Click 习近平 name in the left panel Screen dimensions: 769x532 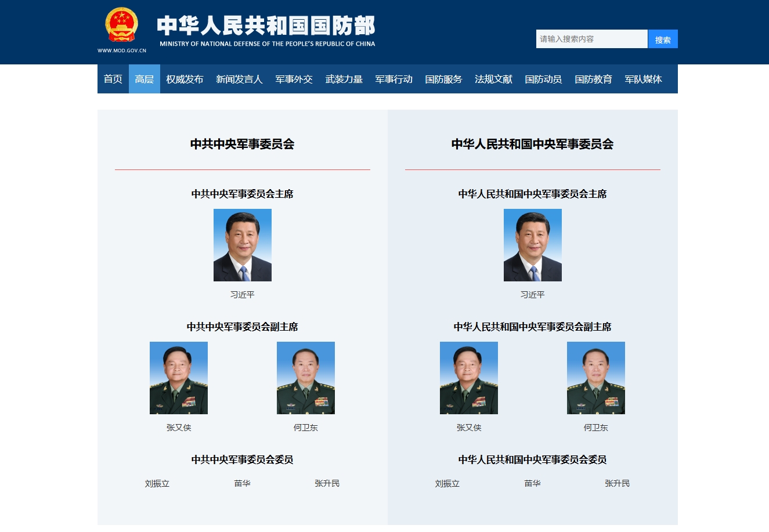pos(243,295)
